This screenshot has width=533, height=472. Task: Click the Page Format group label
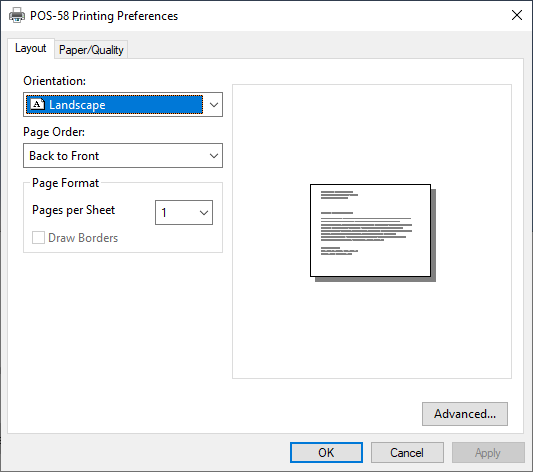tap(65, 183)
